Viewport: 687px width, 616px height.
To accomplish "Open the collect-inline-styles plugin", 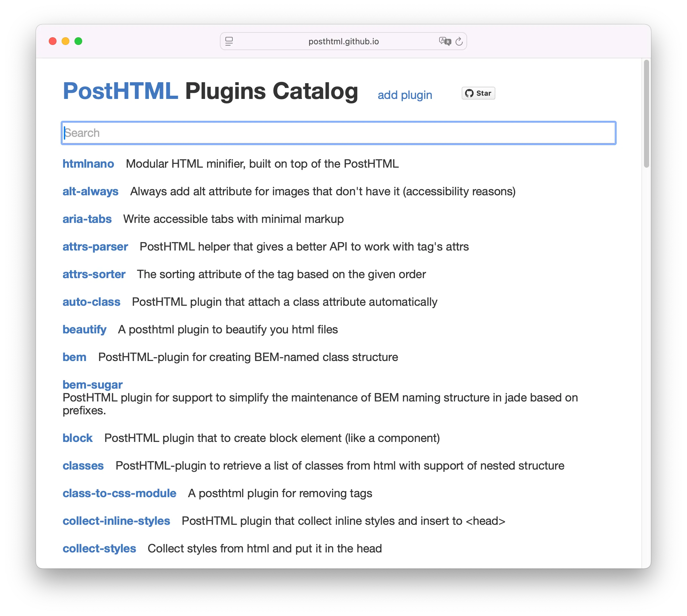I will click(x=116, y=521).
